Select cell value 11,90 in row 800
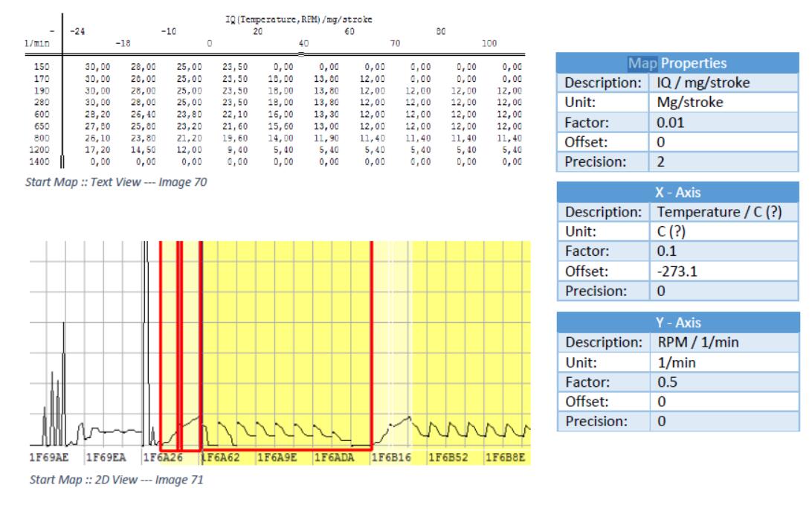 pyautogui.click(x=326, y=138)
